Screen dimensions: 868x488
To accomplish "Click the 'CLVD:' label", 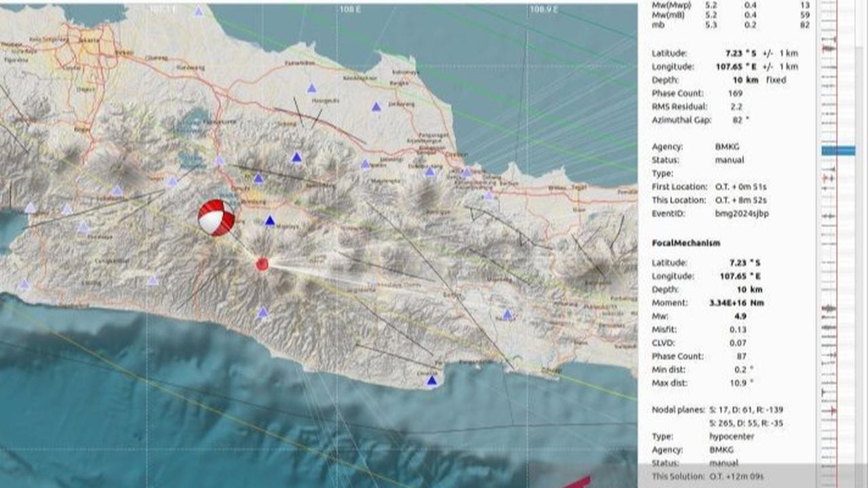I will pyautogui.click(x=664, y=343).
